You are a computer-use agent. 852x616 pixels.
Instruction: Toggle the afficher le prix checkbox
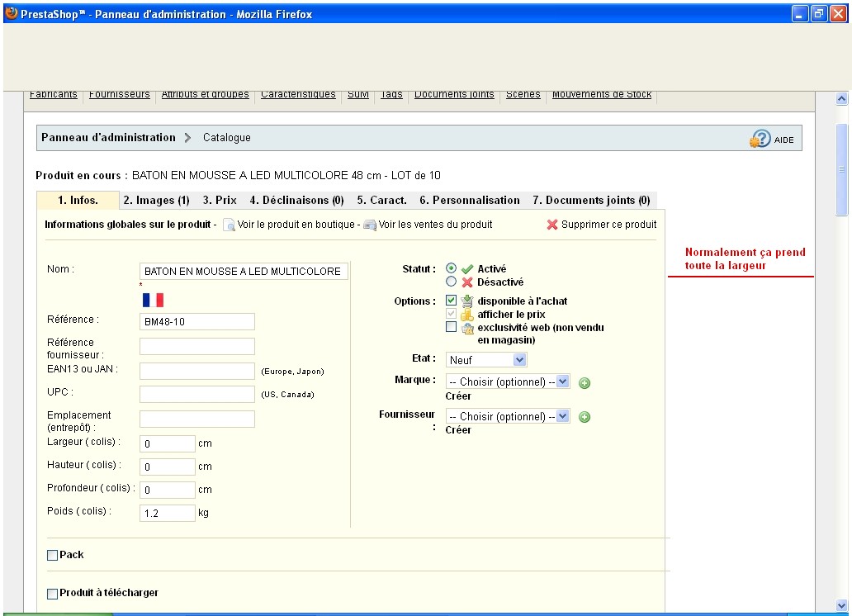[x=451, y=313]
